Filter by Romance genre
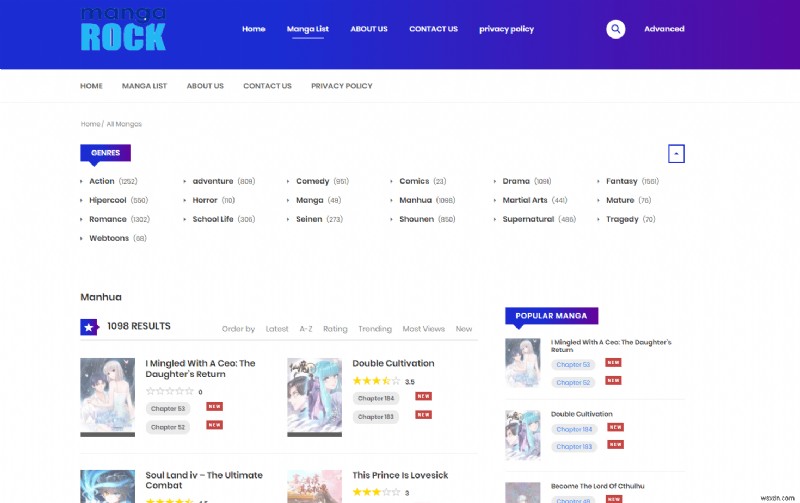The height and width of the screenshot is (503, 800). [108, 219]
